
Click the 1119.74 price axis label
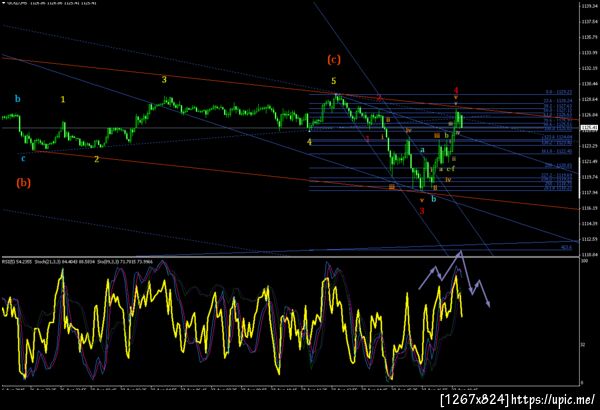tap(590, 177)
